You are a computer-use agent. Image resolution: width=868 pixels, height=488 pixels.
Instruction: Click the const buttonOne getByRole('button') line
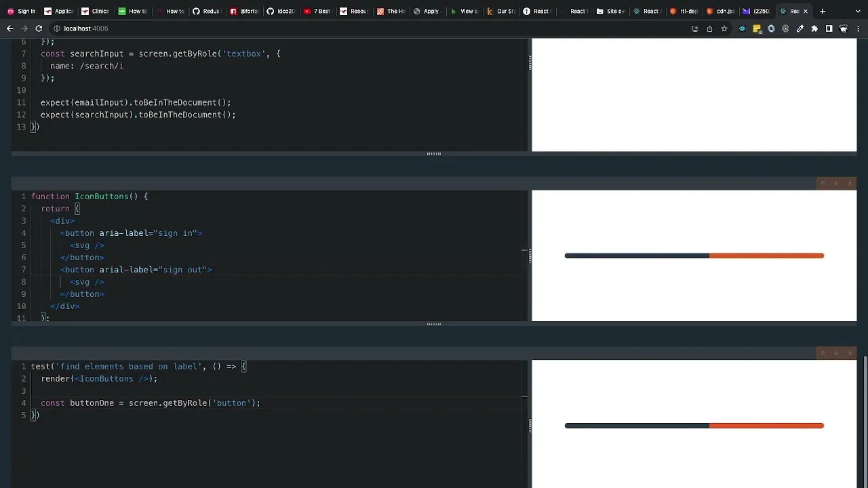[x=151, y=403]
